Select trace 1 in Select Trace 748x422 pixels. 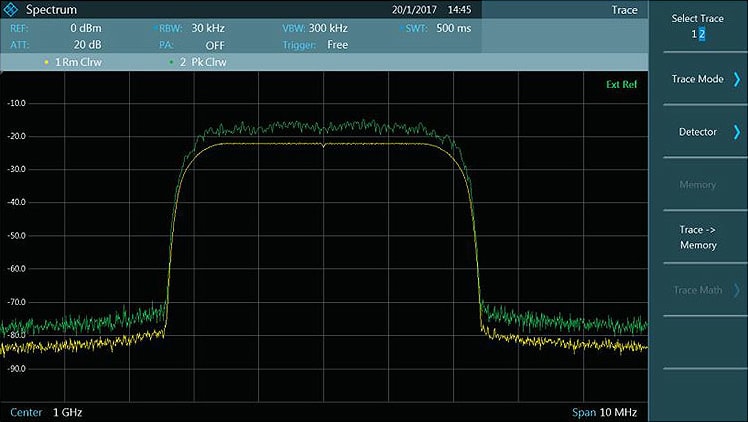694,34
